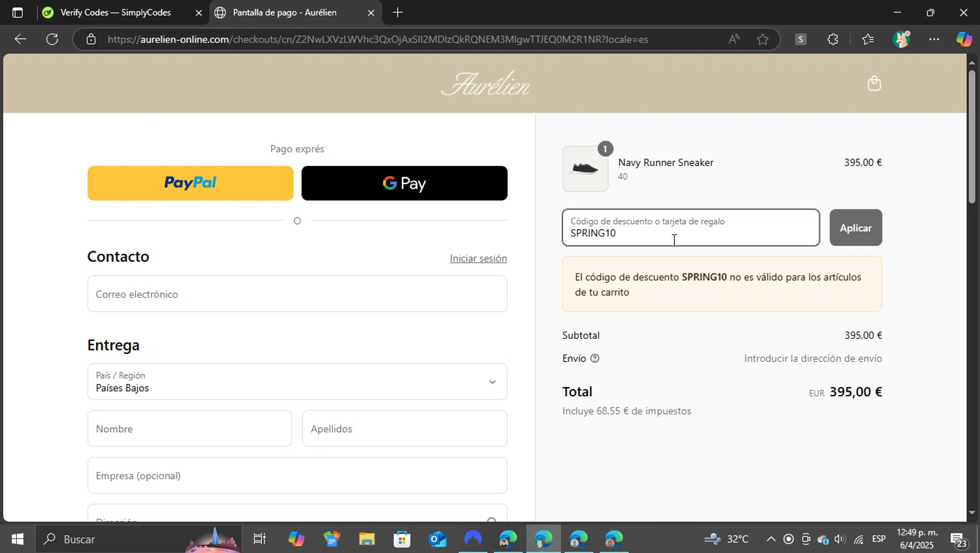This screenshot has height=553, width=980.
Task: Open the clock showing 12:49 p. m.
Action: (917, 539)
